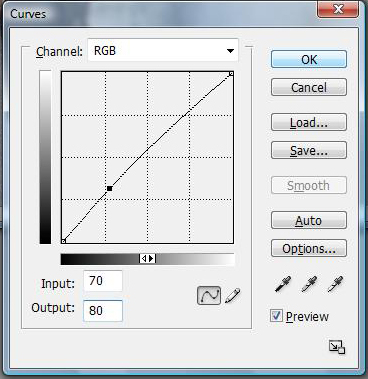Click the Input value field

pyautogui.click(x=103, y=281)
